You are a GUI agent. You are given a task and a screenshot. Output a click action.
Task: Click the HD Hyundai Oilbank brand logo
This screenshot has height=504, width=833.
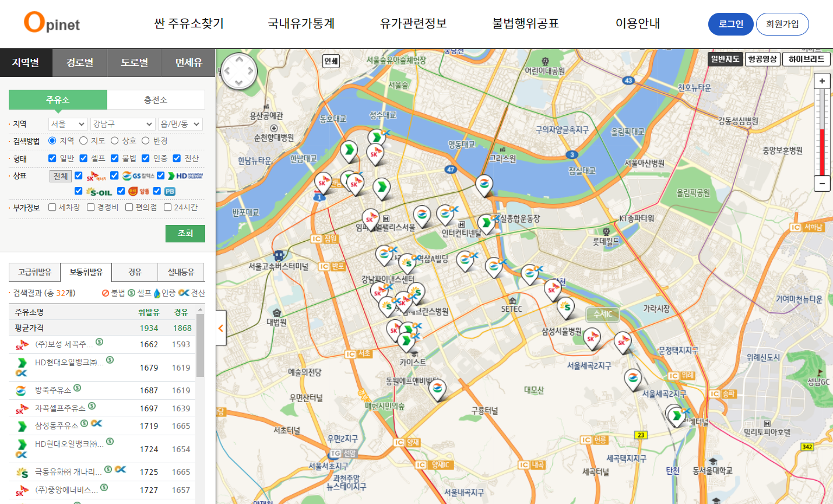(185, 175)
